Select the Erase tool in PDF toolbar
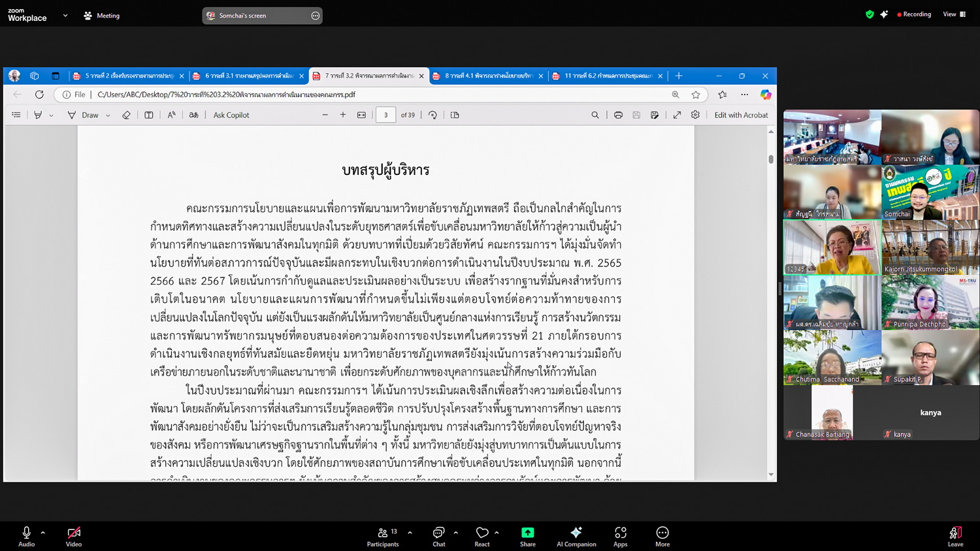 (126, 115)
